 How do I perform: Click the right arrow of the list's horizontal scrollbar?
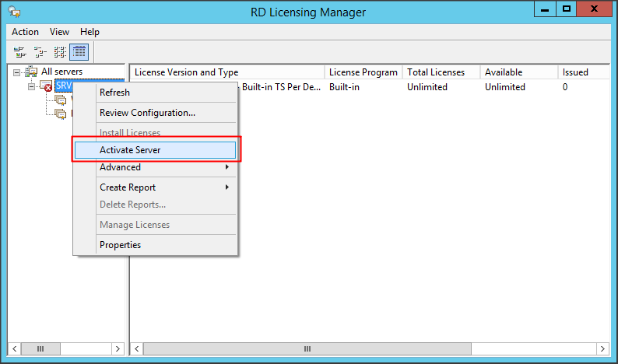[602, 348]
